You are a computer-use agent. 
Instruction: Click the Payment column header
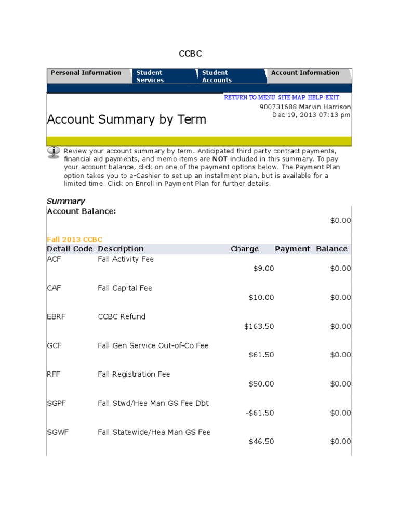(292, 249)
